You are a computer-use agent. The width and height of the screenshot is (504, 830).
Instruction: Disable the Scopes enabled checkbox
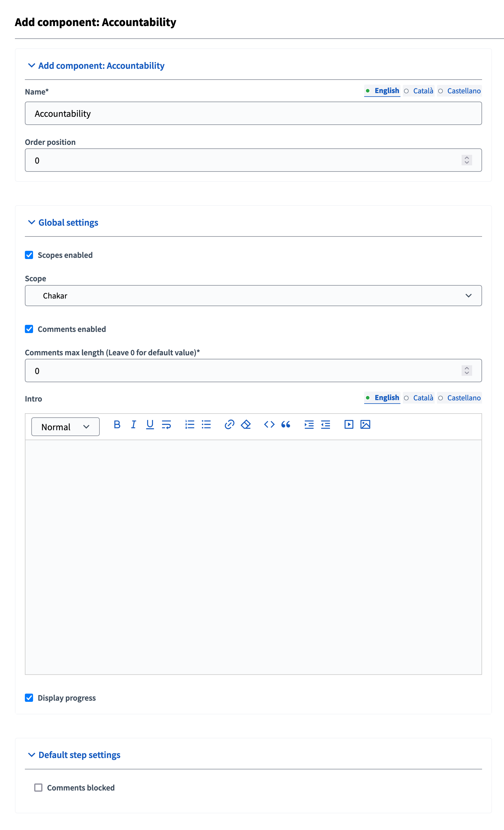[x=29, y=255]
